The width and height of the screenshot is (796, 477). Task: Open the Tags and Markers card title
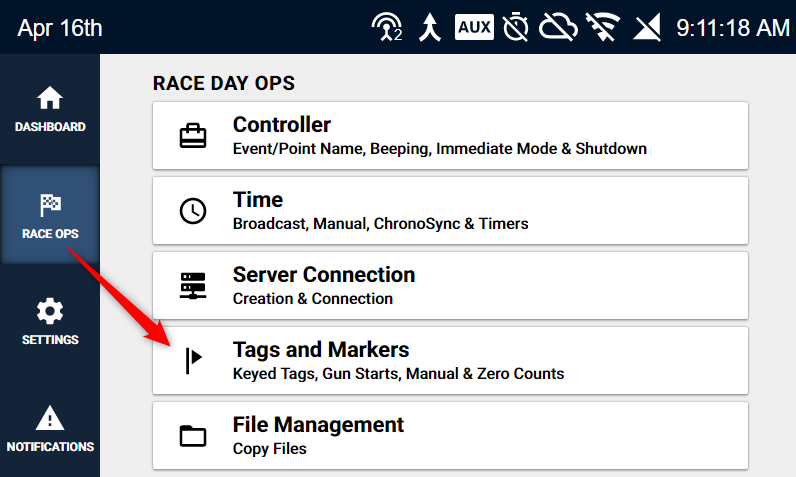click(321, 350)
